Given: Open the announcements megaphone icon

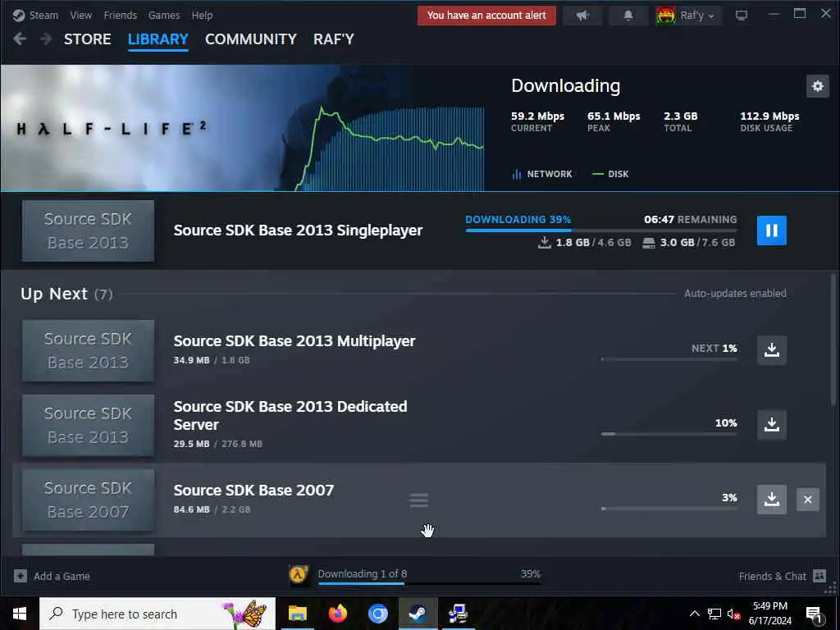Looking at the screenshot, I should coord(583,16).
